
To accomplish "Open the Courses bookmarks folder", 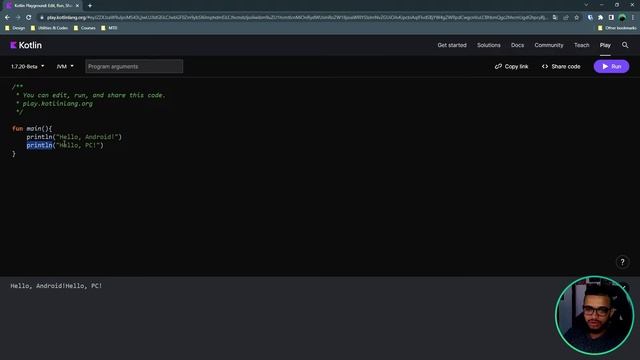I will tap(84, 28).
